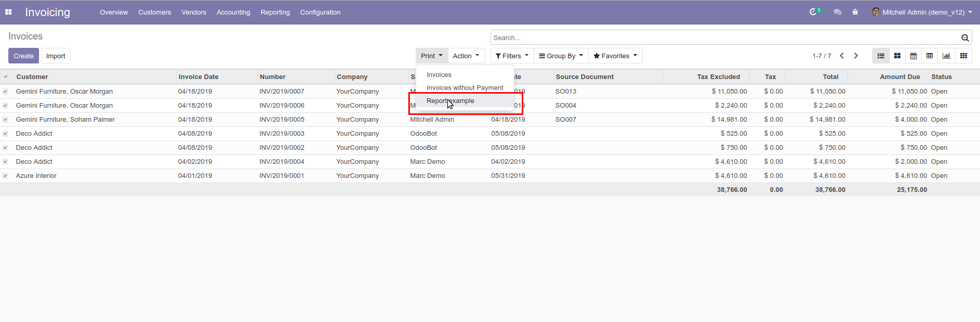Click source document SO013 cell
Screen dimensions: 980x322
566,92
